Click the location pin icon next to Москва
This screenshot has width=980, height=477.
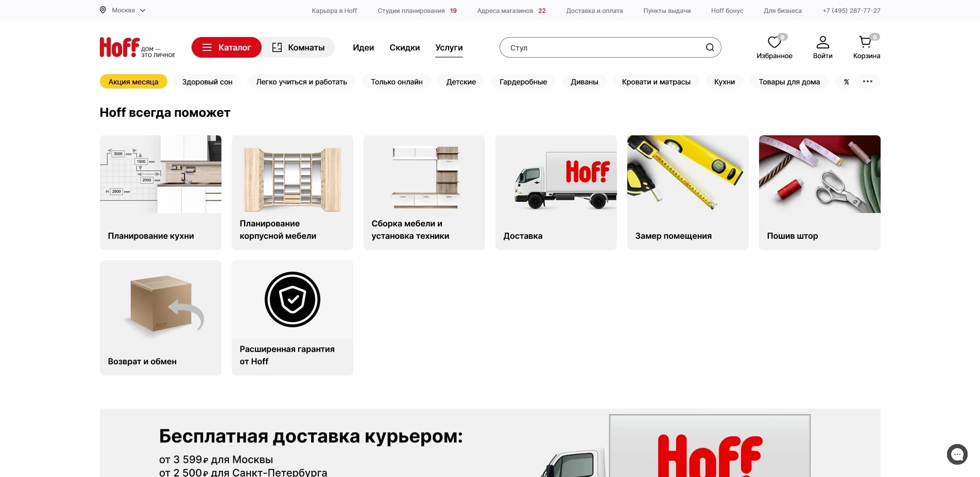(x=102, y=10)
